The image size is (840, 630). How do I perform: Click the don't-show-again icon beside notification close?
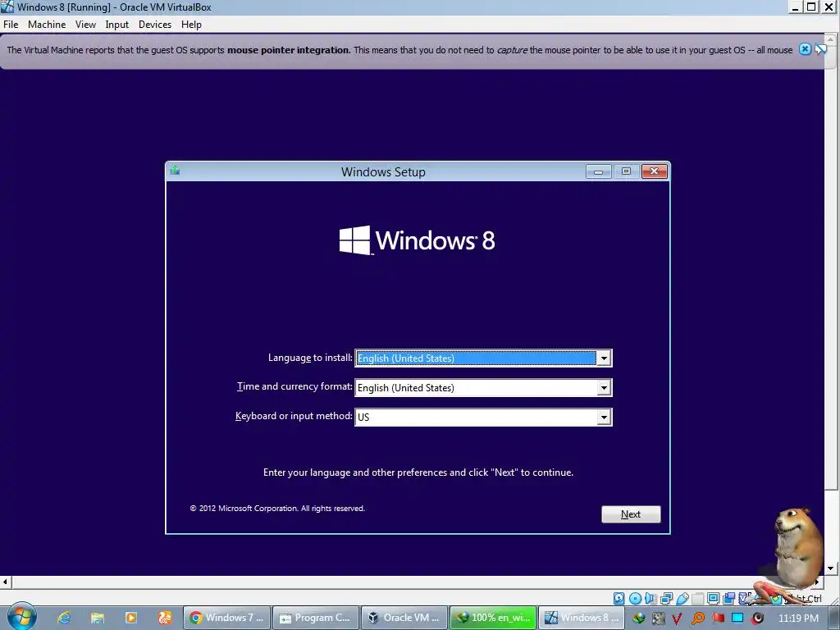point(820,49)
